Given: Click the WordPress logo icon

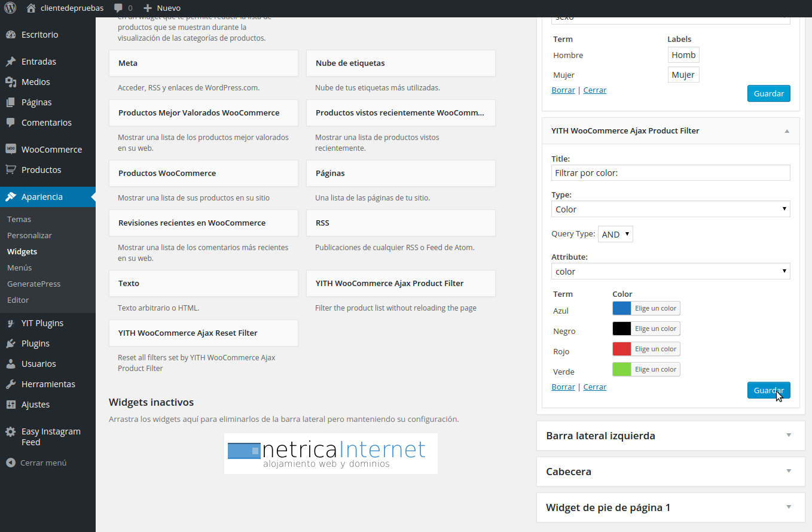Looking at the screenshot, I should coord(10,8).
